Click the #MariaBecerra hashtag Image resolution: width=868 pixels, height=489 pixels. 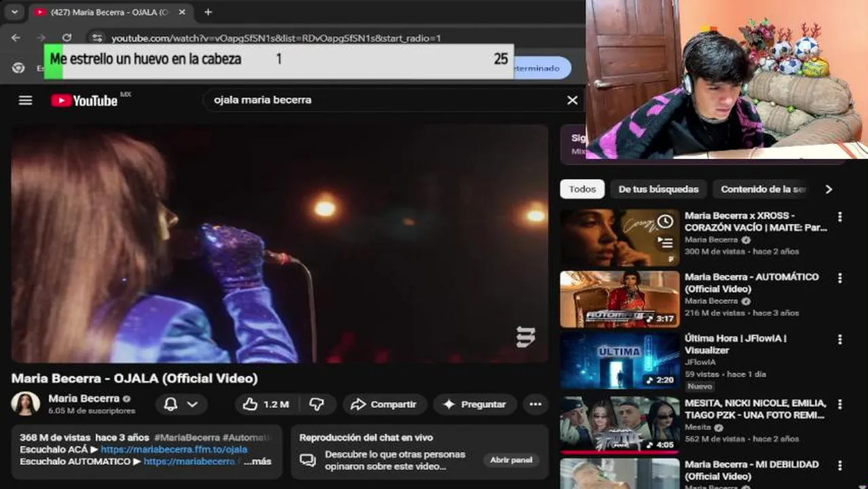coord(187,437)
